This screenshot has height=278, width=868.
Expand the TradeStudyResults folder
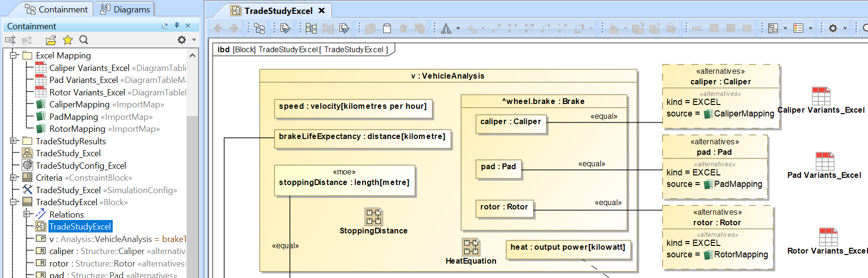click(13, 141)
